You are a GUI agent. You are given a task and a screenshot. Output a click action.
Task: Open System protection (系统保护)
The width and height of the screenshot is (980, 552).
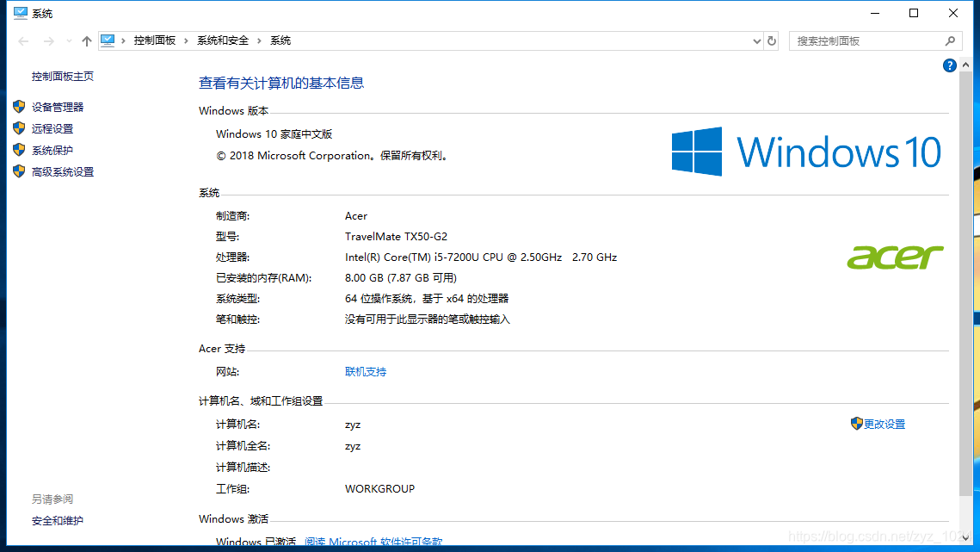[x=52, y=150]
